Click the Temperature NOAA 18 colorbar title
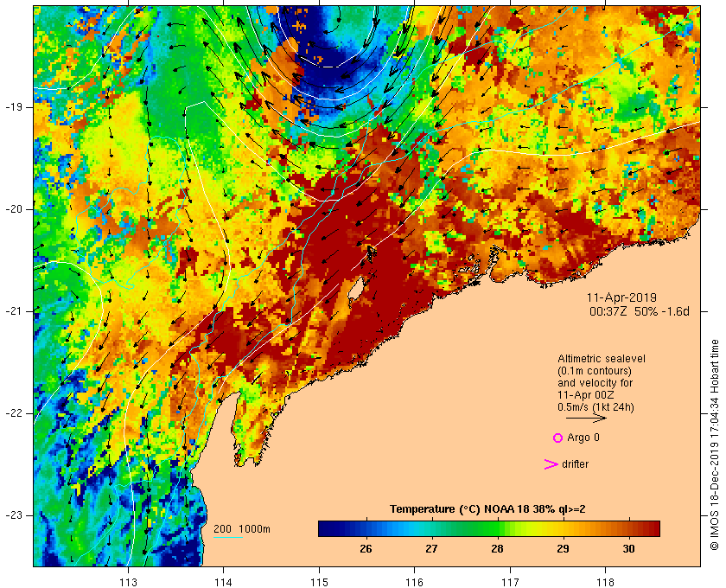 (x=487, y=509)
